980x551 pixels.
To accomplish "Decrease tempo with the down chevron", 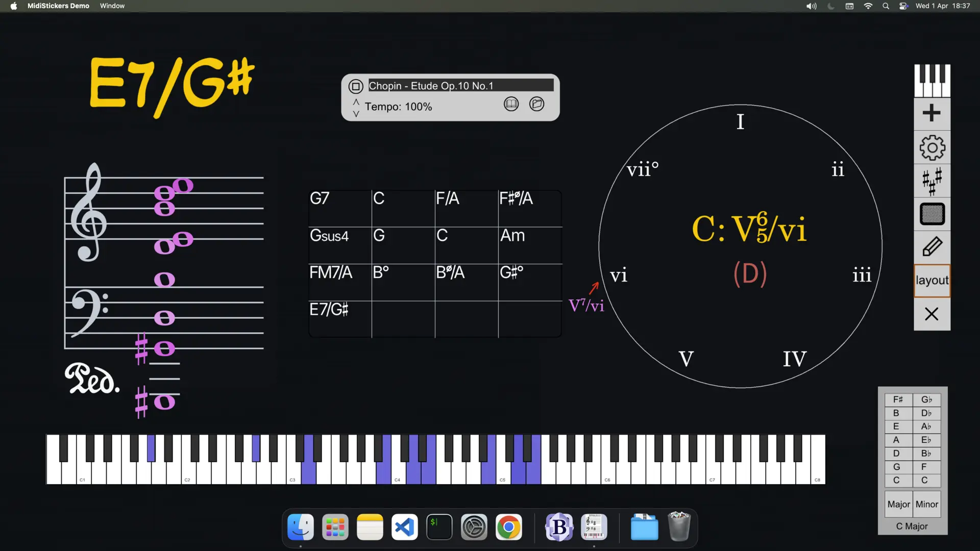I will point(356,113).
